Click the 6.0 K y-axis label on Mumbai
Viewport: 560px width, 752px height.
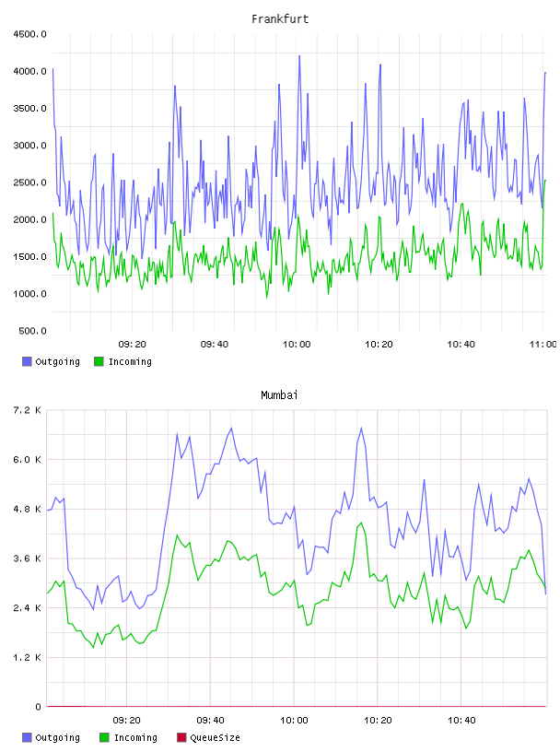(27, 460)
